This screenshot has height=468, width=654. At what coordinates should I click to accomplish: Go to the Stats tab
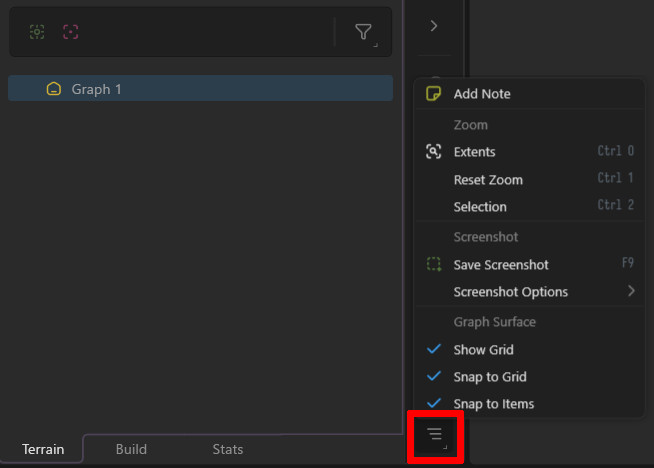[227, 449]
